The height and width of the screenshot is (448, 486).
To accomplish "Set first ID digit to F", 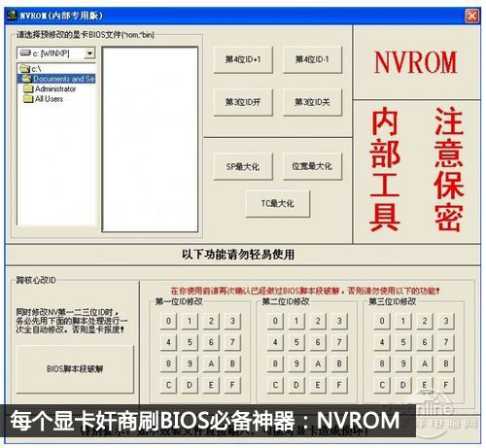I will click(232, 385).
